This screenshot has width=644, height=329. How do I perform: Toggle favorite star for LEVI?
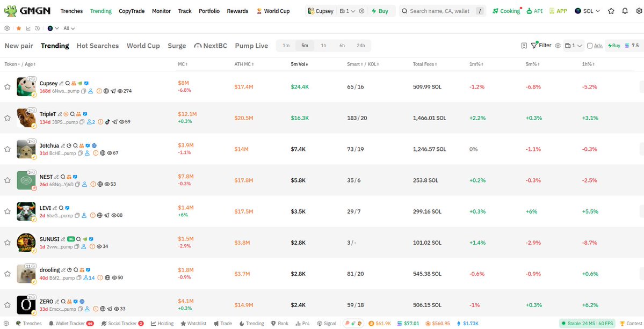click(7, 211)
